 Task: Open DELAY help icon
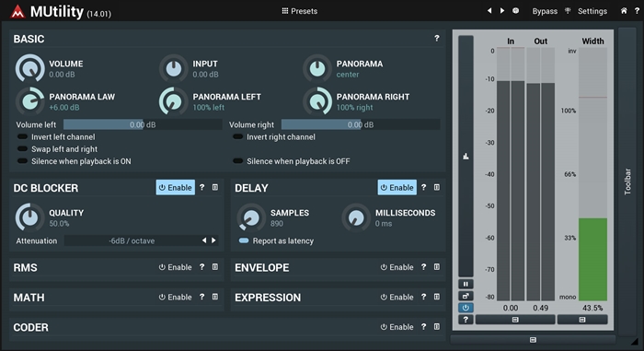click(x=423, y=187)
